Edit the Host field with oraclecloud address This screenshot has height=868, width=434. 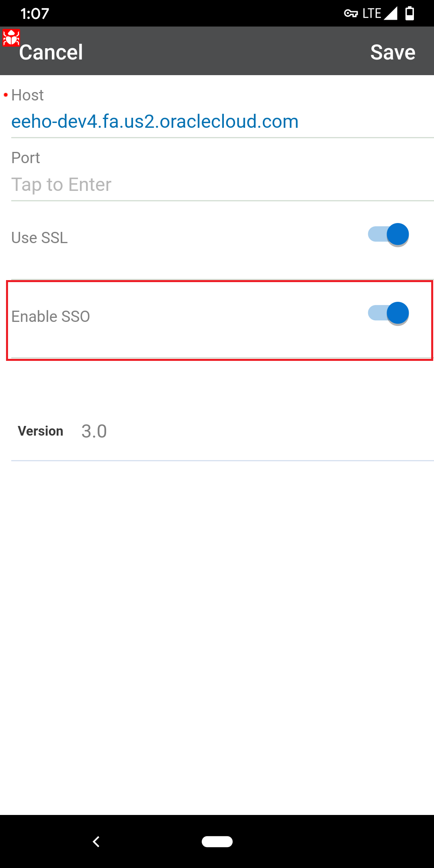point(155,121)
